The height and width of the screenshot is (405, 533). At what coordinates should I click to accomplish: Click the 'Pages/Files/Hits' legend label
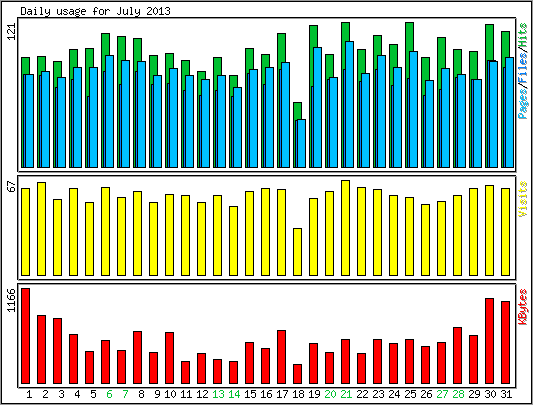[x=523, y=71]
